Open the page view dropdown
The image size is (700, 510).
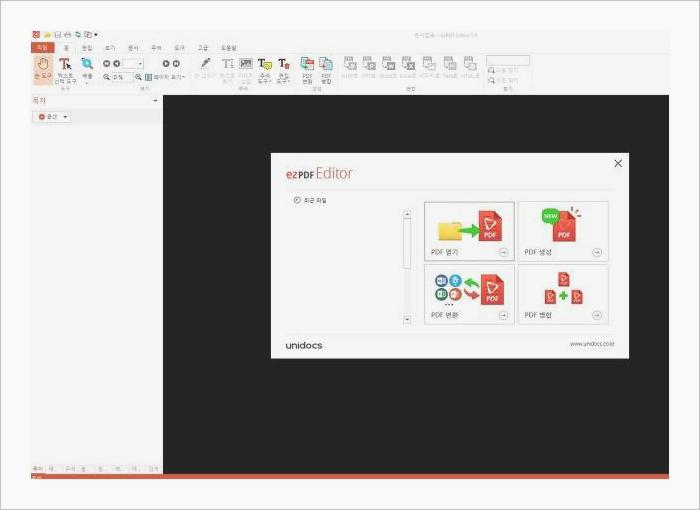tap(165, 77)
